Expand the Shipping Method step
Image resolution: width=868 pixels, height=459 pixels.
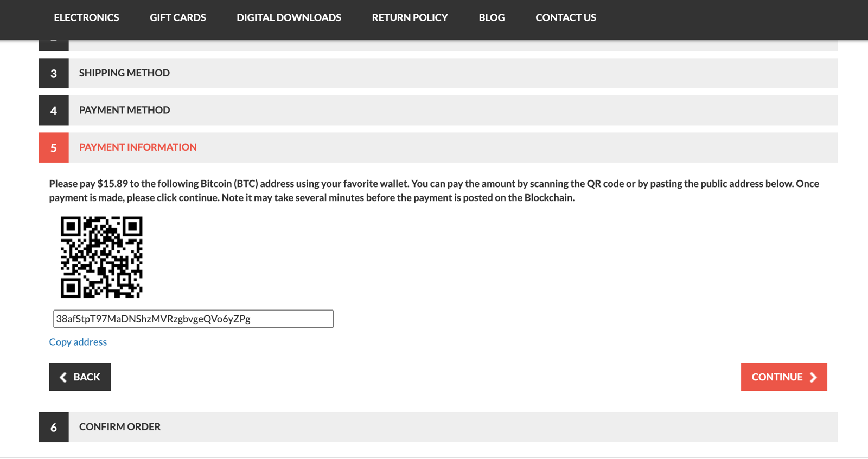(x=438, y=73)
